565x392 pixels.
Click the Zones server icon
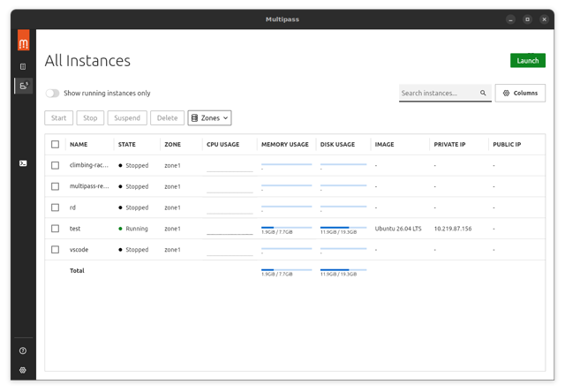click(x=194, y=118)
